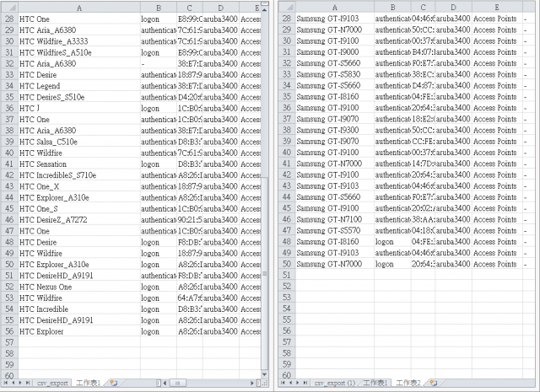Select column A header in left window
The width and height of the screenshot is (540, 392).
tap(79, 8)
